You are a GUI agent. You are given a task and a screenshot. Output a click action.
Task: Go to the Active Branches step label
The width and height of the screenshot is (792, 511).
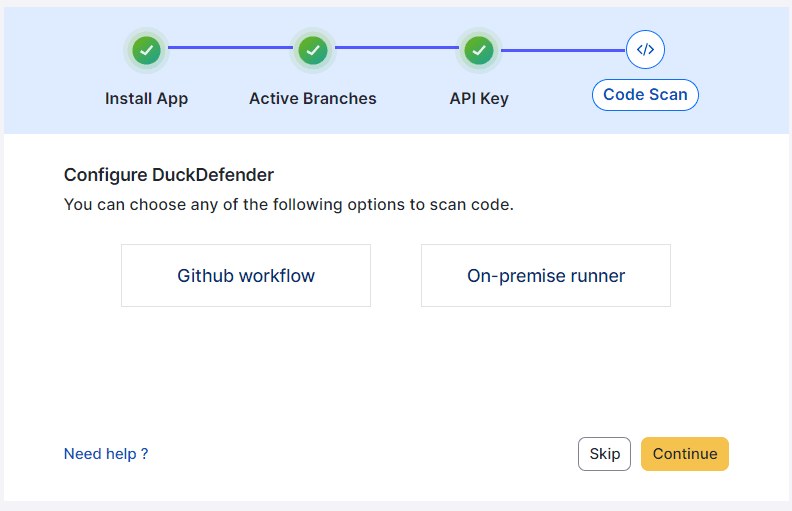pyautogui.click(x=313, y=98)
